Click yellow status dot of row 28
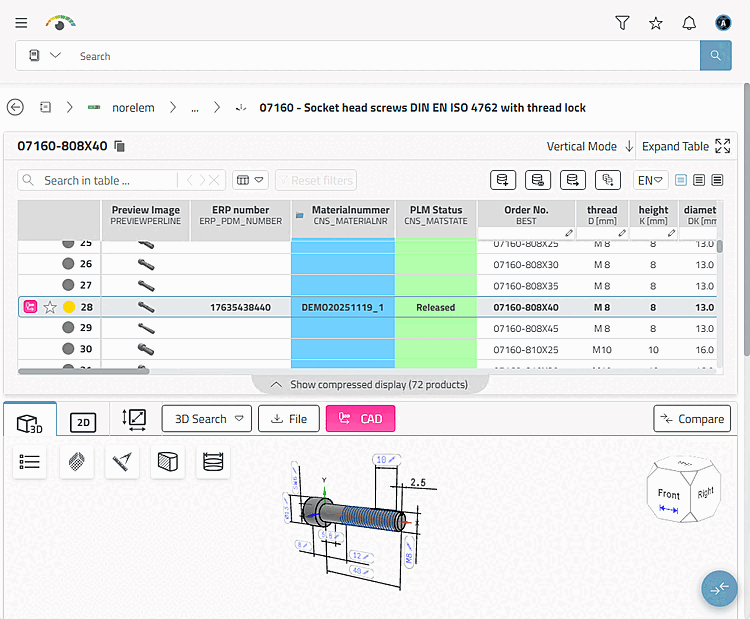750x619 pixels. coord(69,307)
